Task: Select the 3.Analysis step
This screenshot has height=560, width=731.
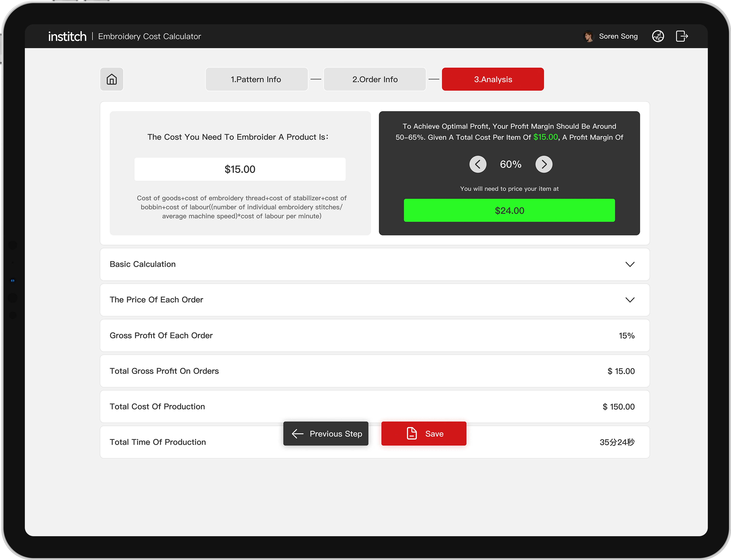Action: click(493, 79)
